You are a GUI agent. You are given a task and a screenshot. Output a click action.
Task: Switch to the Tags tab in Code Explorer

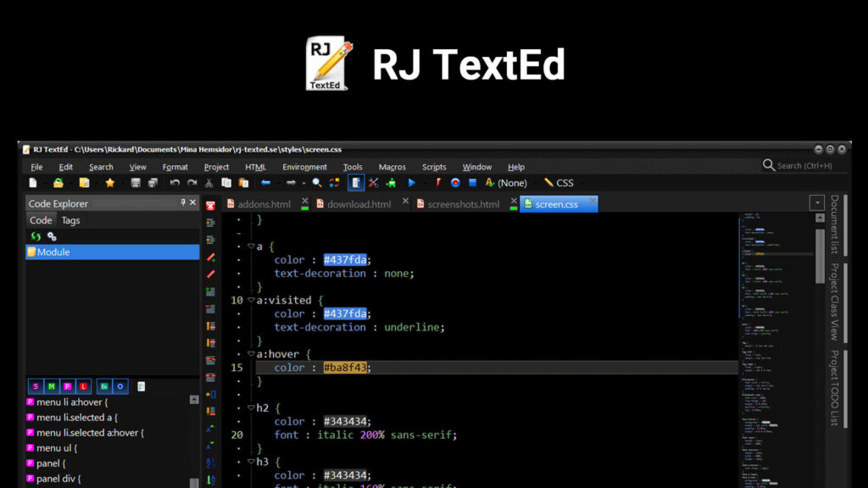(x=70, y=220)
